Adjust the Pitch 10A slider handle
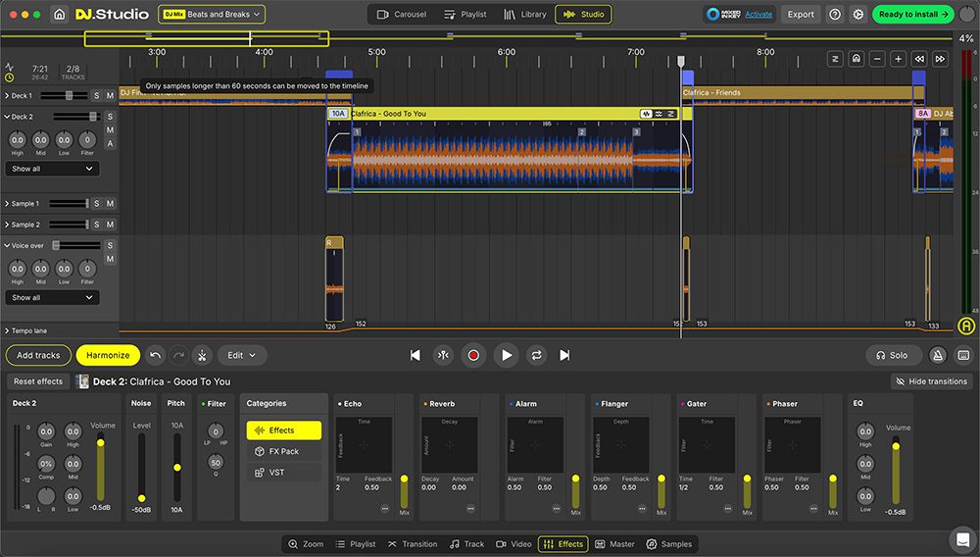980x557 pixels. [176, 468]
